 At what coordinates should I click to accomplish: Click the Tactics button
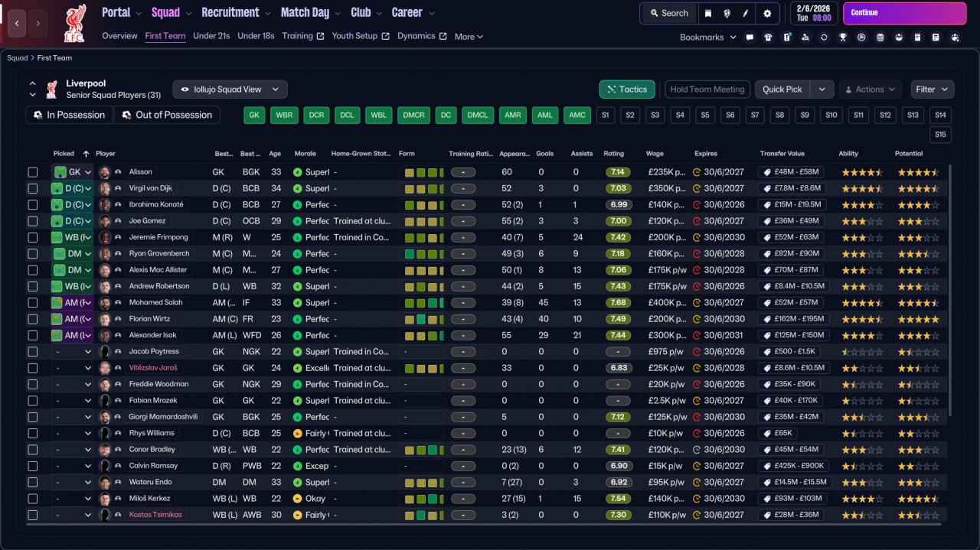[x=627, y=89]
